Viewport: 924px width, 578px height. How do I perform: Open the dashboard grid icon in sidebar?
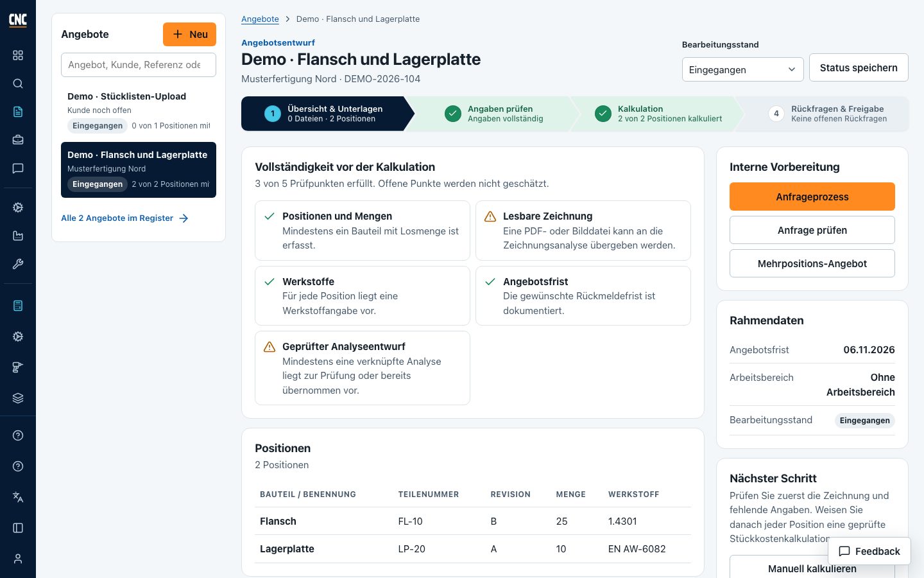18,55
